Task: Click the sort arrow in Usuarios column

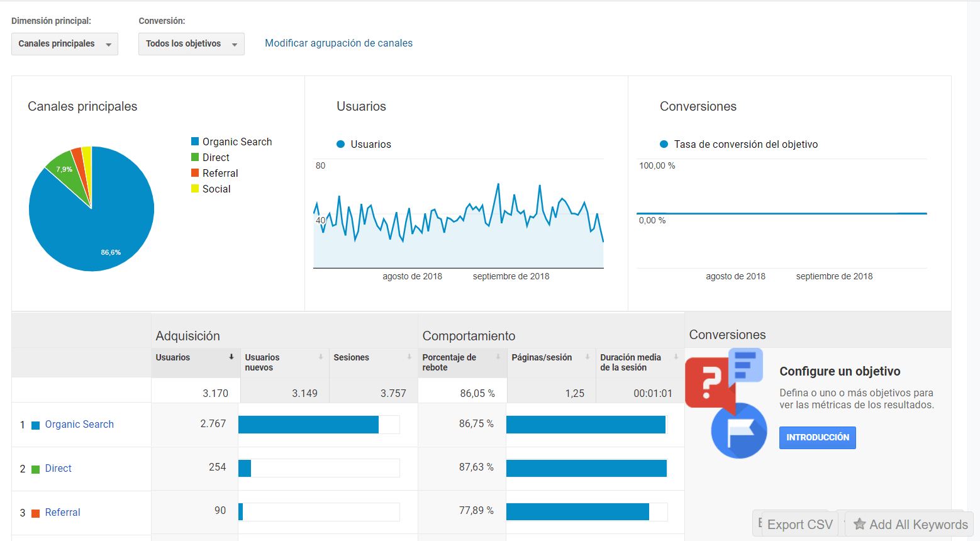Action: click(231, 357)
